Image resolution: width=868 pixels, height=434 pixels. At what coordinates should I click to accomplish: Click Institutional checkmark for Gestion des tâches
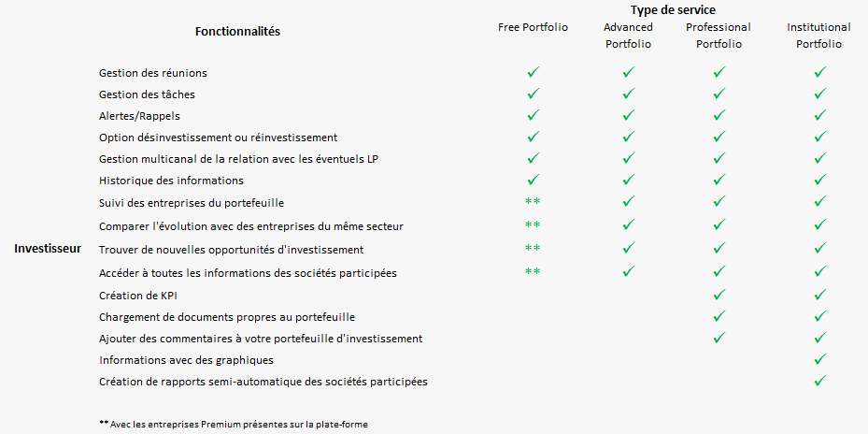[819, 94]
